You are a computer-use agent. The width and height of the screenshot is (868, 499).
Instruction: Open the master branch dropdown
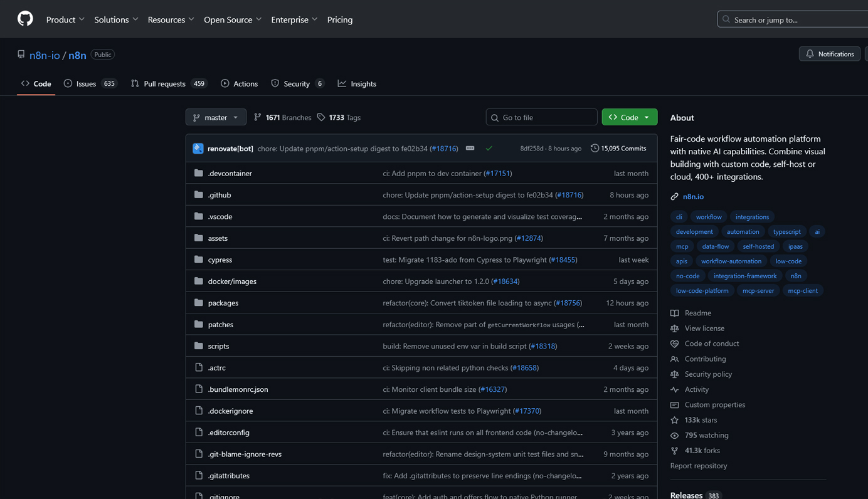coord(216,117)
